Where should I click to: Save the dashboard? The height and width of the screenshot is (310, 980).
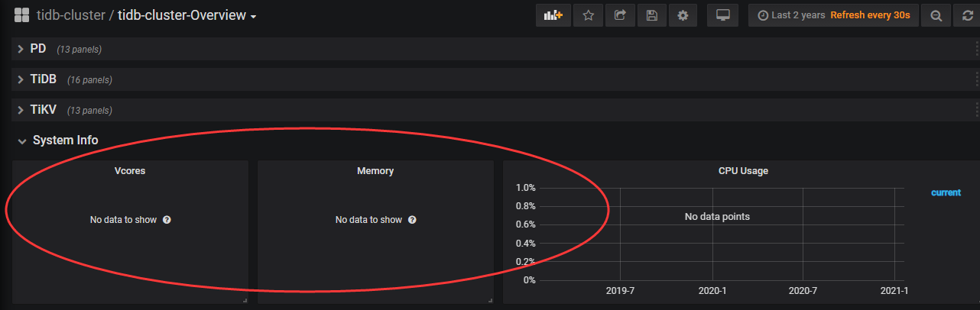(651, 15)
